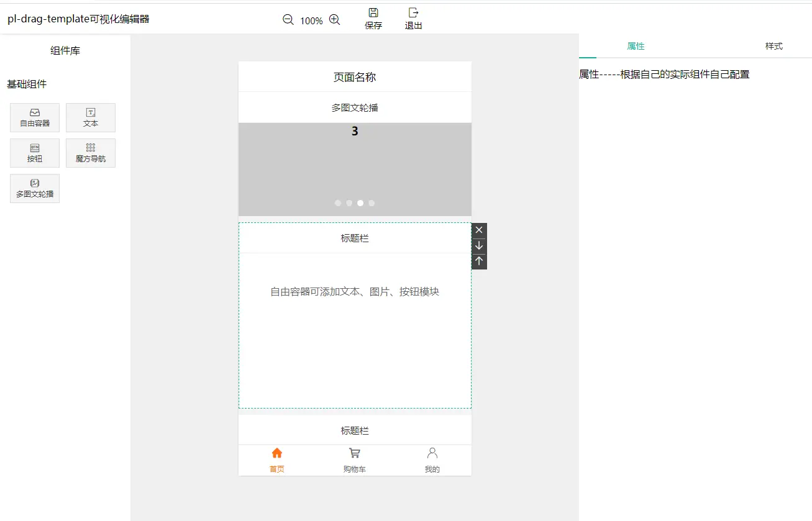Image resolution: width=812 pixels, height=521 pixels.
Task: Select the 魔方导航 navigation component
Action: pyautogui.click(x=91, y=153)
